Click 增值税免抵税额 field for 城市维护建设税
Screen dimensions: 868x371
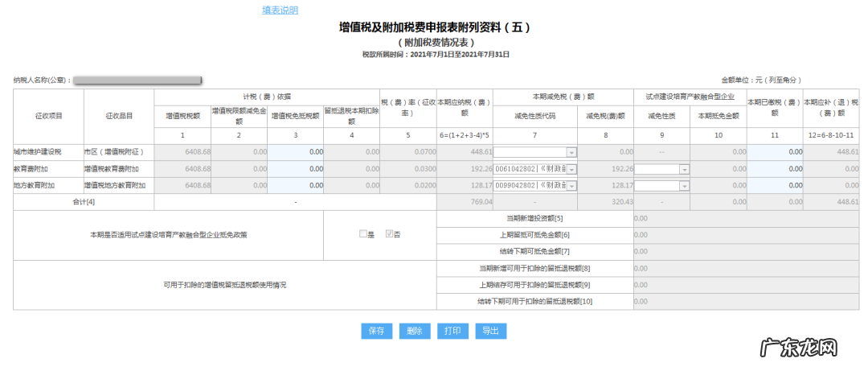(x=296, y=152)
